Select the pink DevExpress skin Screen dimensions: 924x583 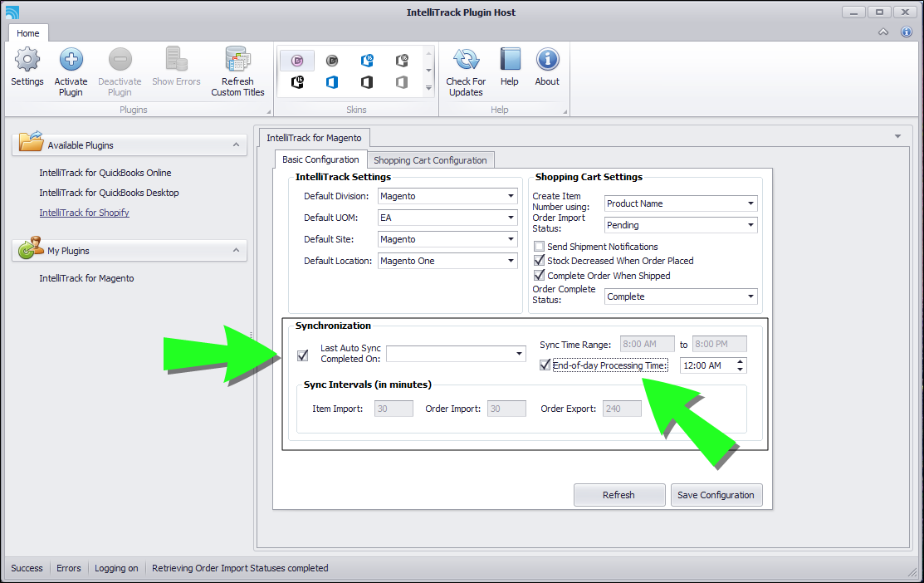pos(297,60)
